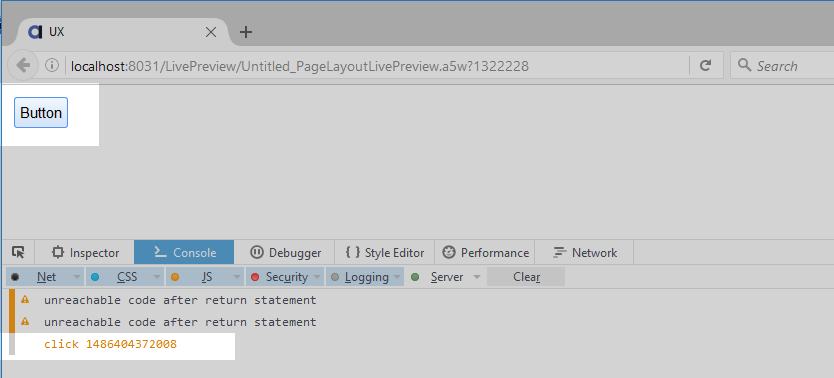Open the Performance tab
Viewport: 834px width, 378px height.
[x=485, y=253]
